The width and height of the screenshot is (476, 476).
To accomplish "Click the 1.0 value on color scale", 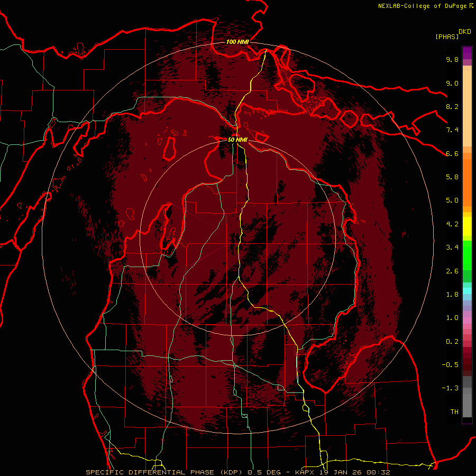I will (x=452, y=318).
